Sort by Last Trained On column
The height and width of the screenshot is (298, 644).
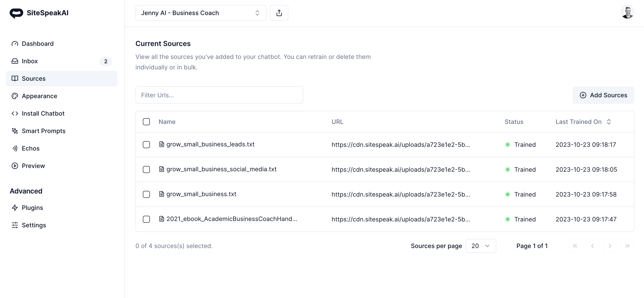pos(583,122)
